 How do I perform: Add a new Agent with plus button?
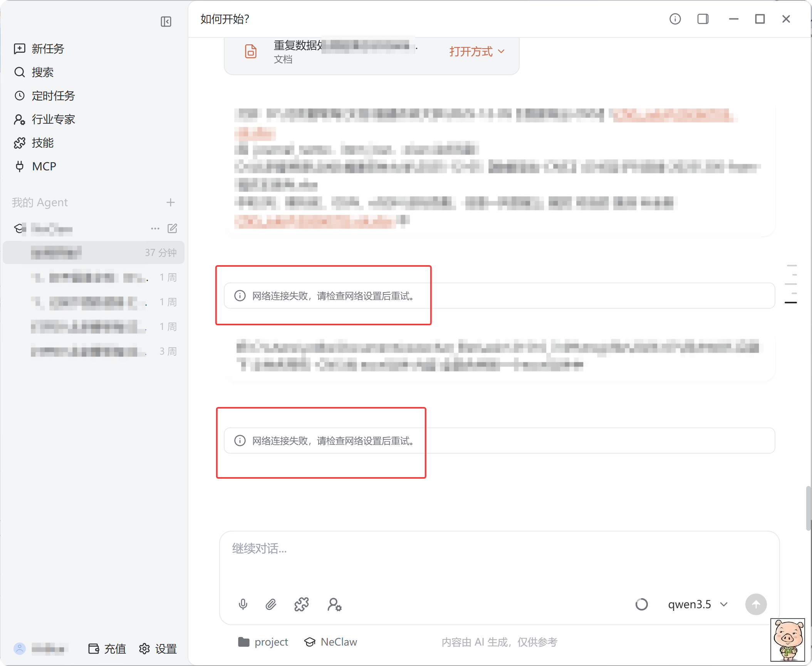(x=171, y=202)
